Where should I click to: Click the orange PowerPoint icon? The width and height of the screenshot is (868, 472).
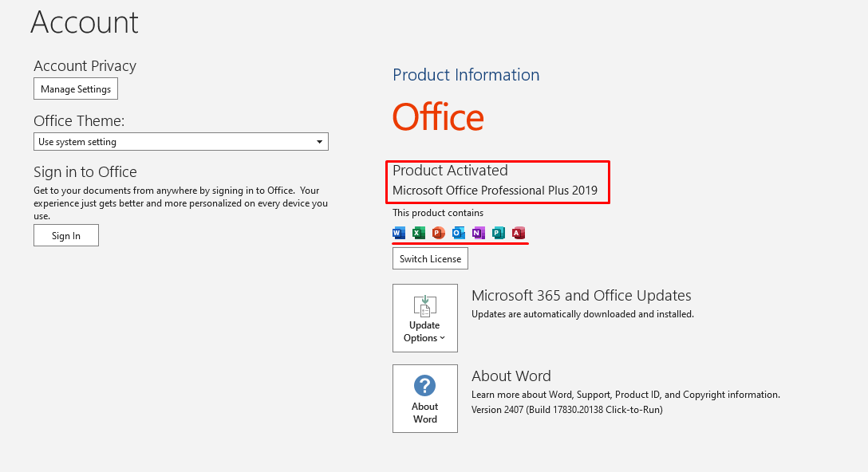pos(439,233)
